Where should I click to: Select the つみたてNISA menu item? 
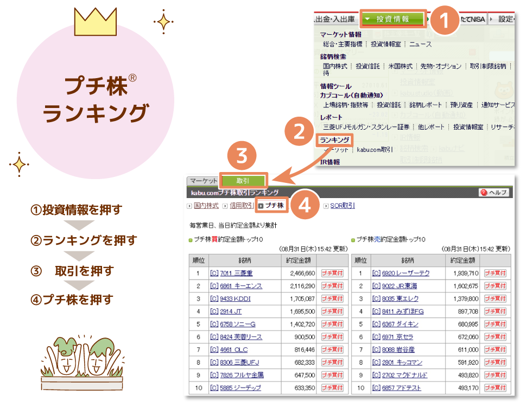473,20
